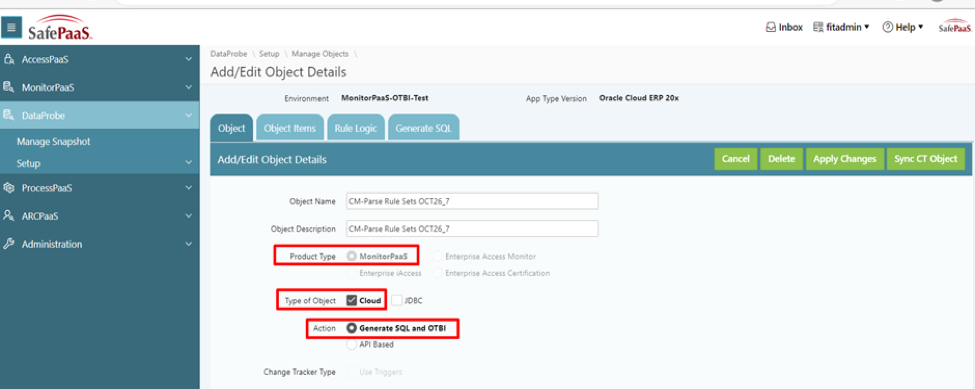The image size is (975, 389).
Task: Open Manage Snapshot in sidebar
Action: [x=53, y=142]
